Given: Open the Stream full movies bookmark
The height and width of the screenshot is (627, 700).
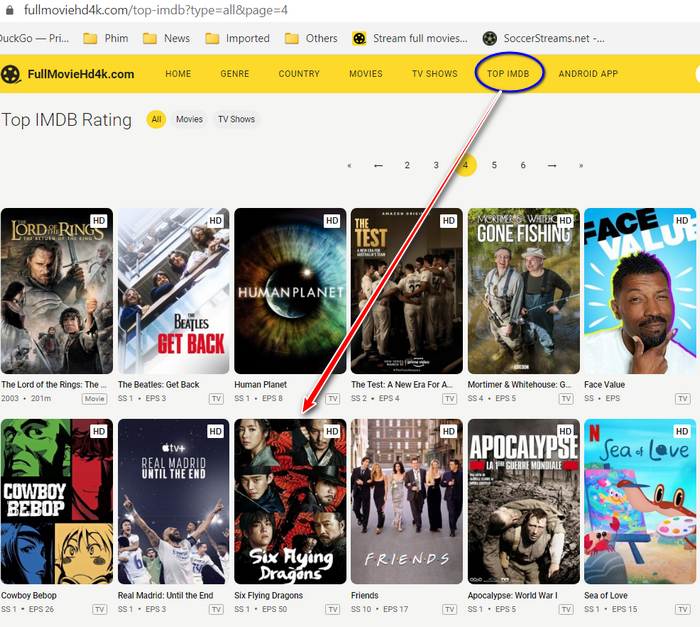Looking at the screenshot, I should point(410,38).
